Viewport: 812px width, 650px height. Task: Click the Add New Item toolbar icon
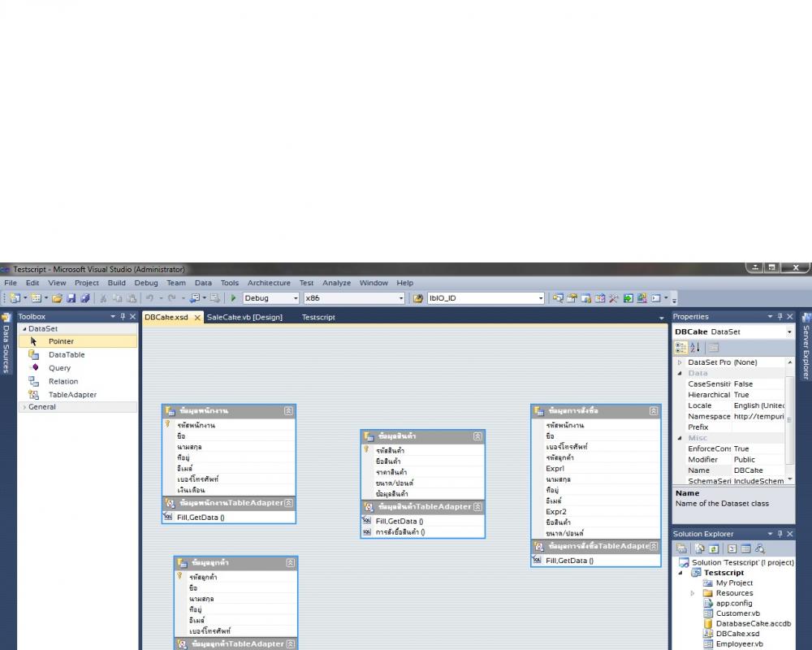click(x=36, y=298)
